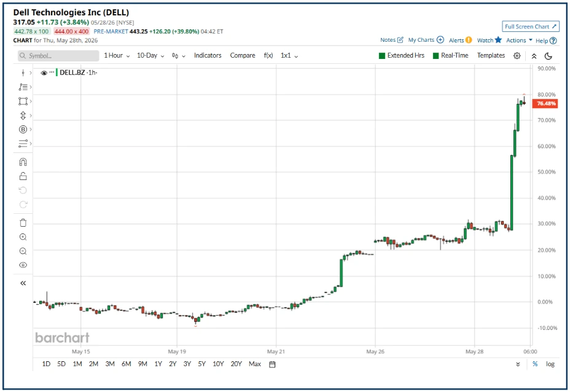This screenshot has height=392, width=570.
Task: Click the Compare menu item
Action: (x=243, y=55)
